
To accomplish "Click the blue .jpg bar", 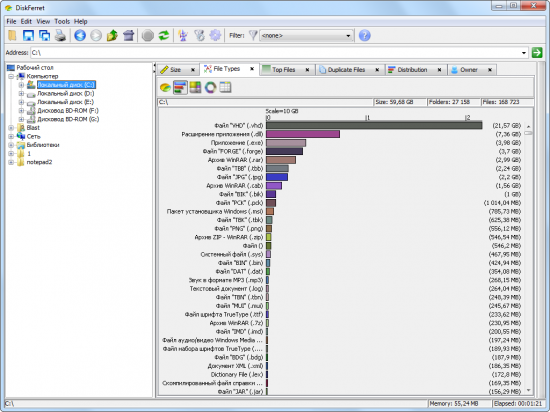I will 277,177.
